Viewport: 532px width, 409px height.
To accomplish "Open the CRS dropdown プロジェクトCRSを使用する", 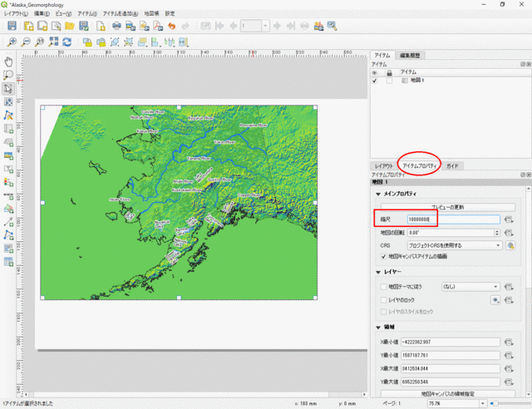I will pyautogui.click(x=455, y=245).
